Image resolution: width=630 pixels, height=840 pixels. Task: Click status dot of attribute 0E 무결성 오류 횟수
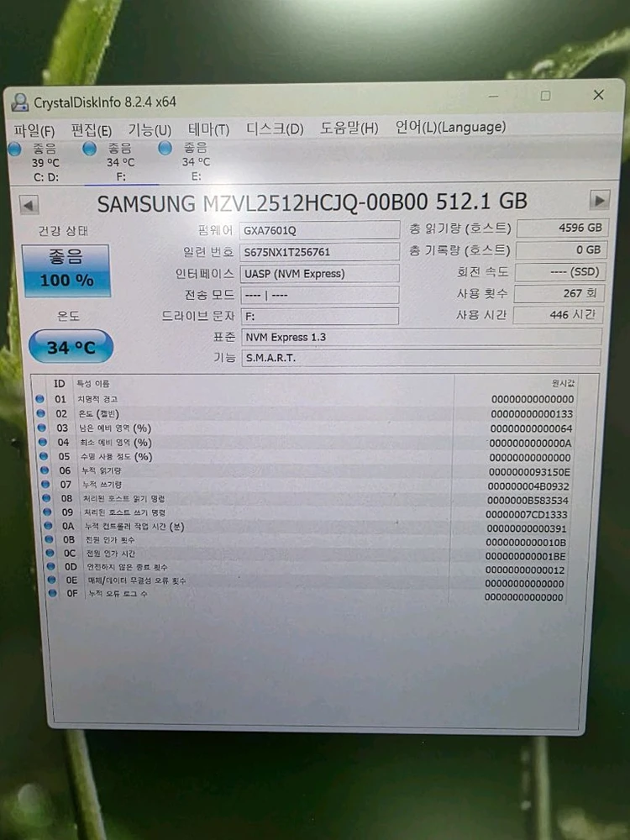51,580
